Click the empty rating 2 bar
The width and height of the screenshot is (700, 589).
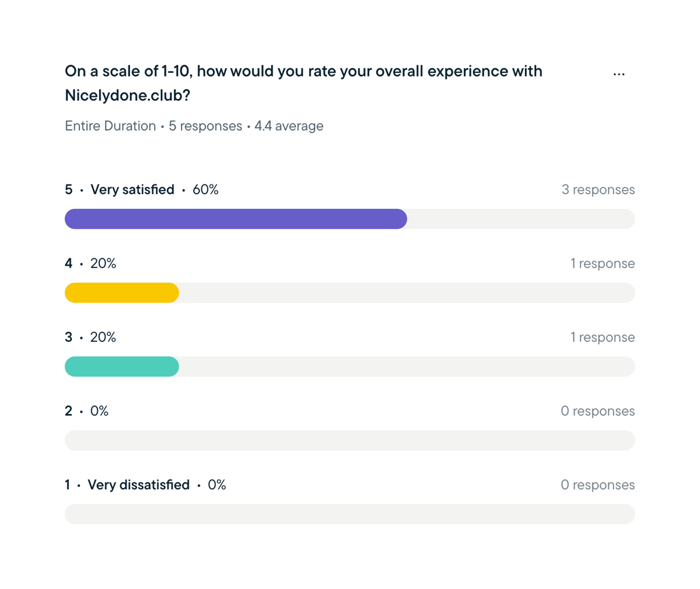349,440
